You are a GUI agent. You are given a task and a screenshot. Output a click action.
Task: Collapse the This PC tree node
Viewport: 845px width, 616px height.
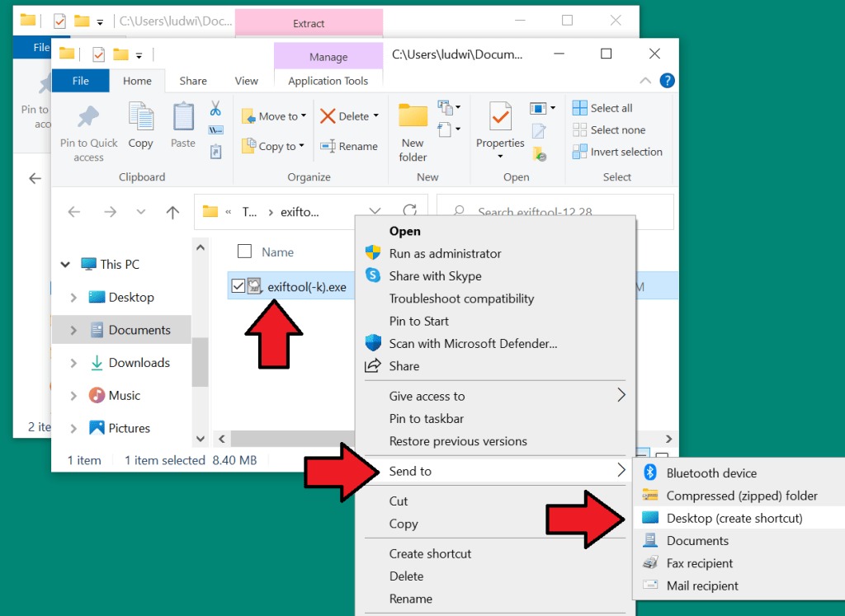[65, 265]
